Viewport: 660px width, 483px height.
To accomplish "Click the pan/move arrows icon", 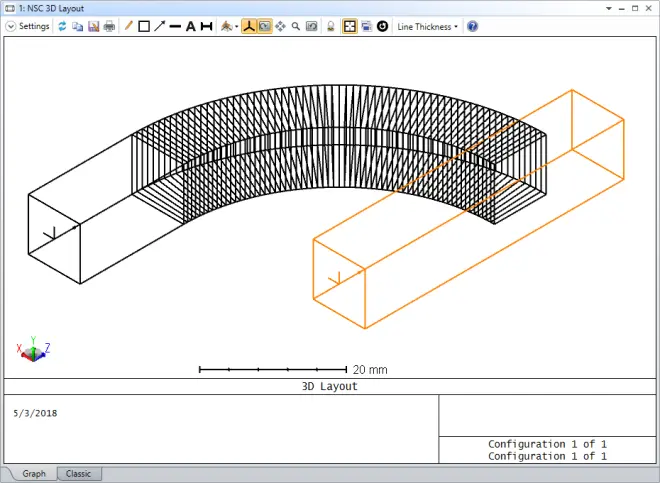I will coord(280,27).
